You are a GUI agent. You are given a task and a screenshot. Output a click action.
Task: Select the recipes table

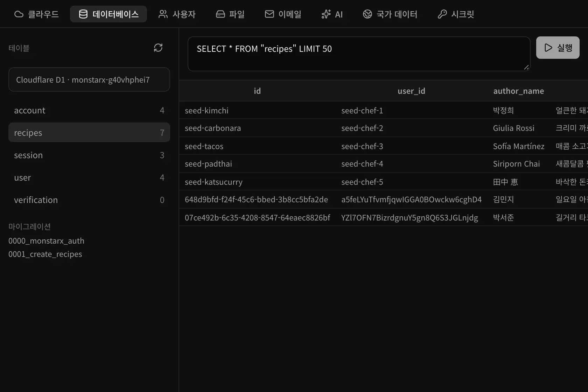(89, 132)
